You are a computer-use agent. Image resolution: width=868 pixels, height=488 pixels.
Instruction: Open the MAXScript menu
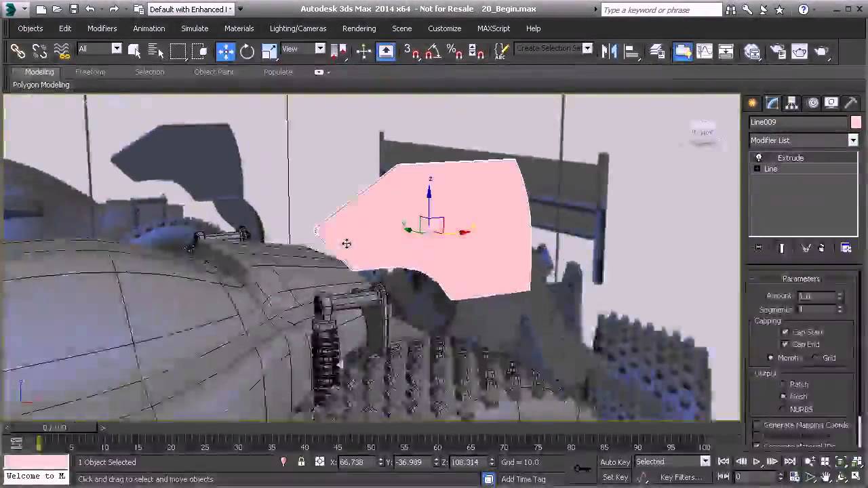[x=494, y=28]
